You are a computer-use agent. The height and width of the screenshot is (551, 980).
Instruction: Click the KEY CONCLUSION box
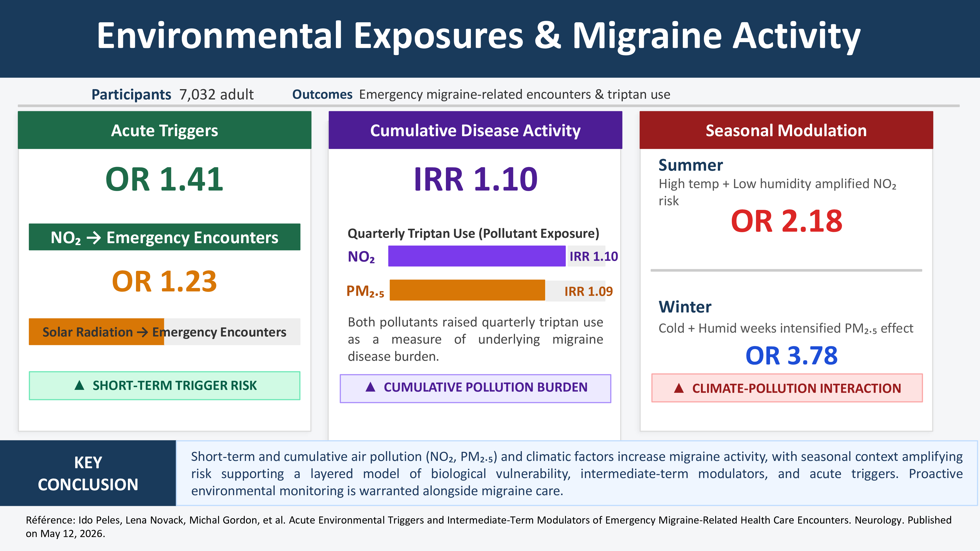tap(88, 473)
